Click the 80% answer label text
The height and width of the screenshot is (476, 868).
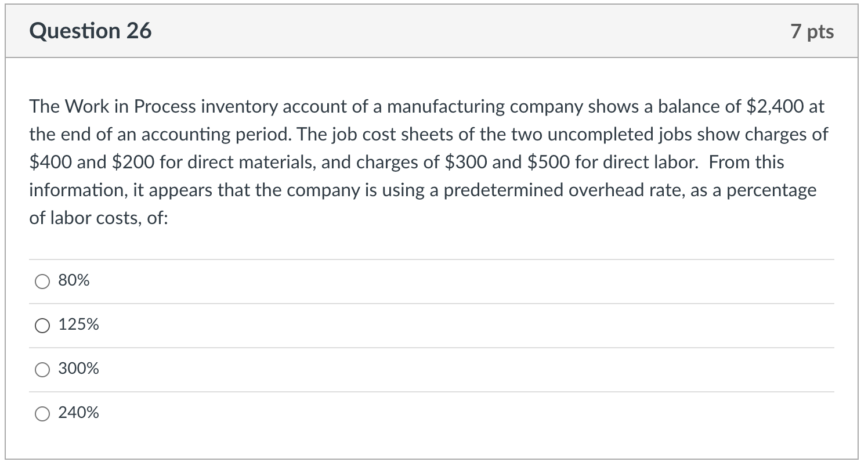[73, 280]
